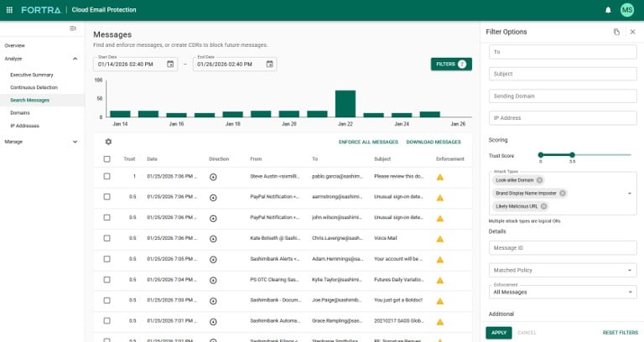Open IP Addresses in sidebar
The height and width of the screenshot is (342, 644).
point(24,126)
